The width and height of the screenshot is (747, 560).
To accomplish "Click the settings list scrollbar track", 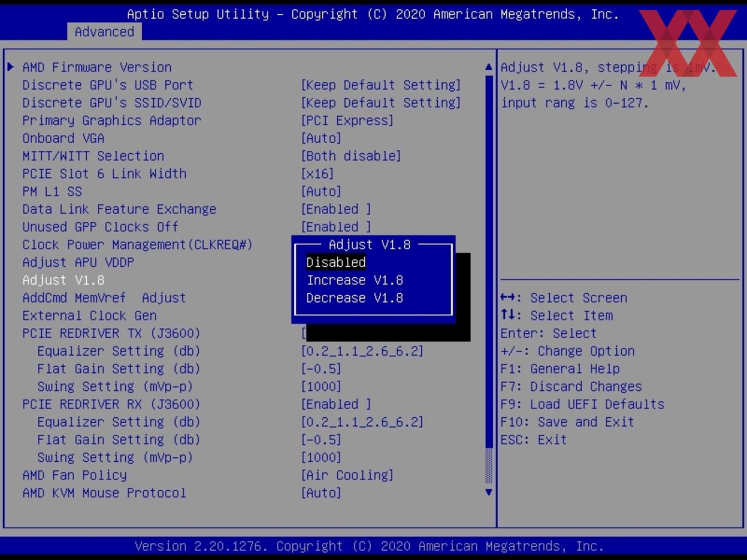I will [489, 280].
